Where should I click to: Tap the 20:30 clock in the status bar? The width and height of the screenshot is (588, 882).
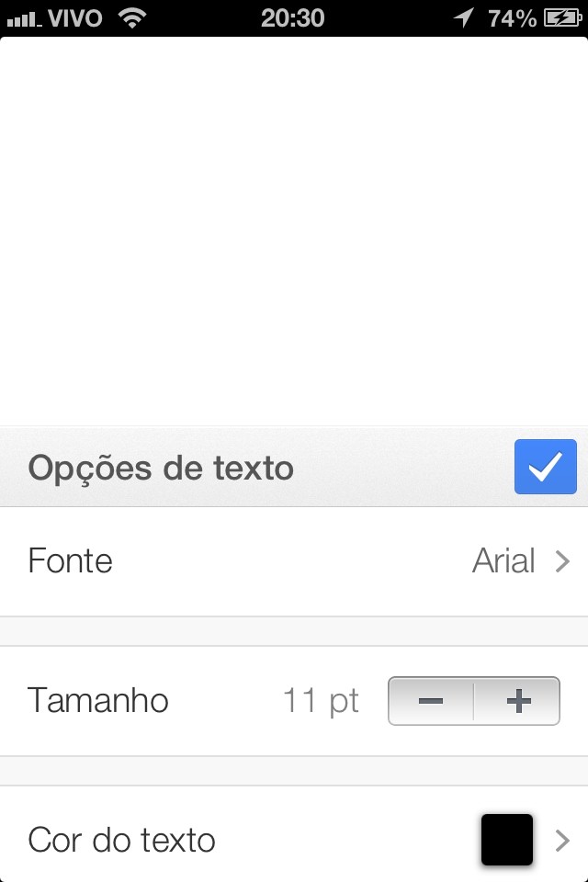point(292,17)
